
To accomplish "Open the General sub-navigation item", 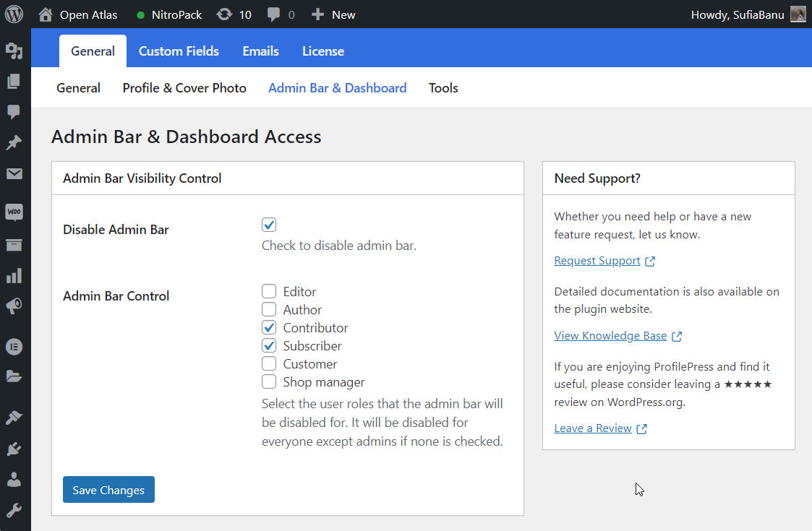I will (78, 88).
